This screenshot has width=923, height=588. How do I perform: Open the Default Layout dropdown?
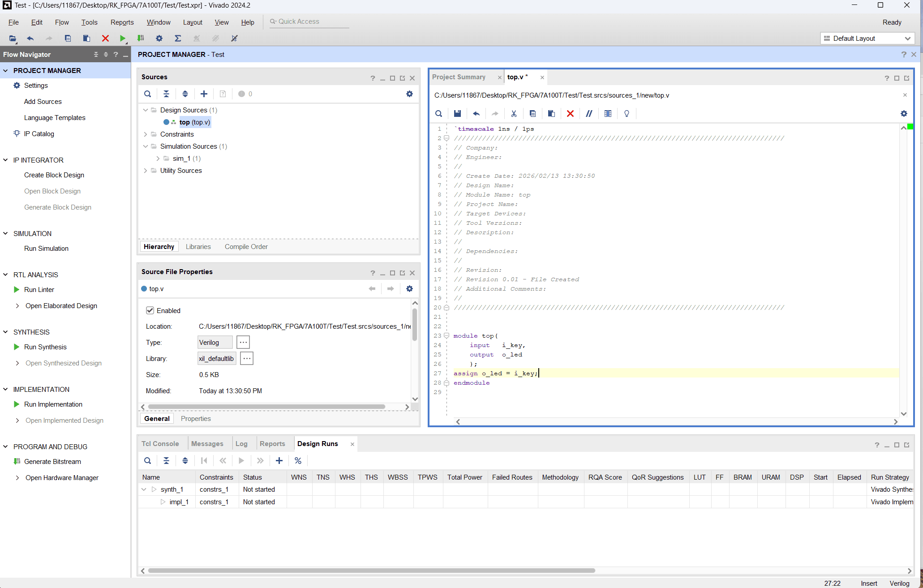(x=867, y=39)
